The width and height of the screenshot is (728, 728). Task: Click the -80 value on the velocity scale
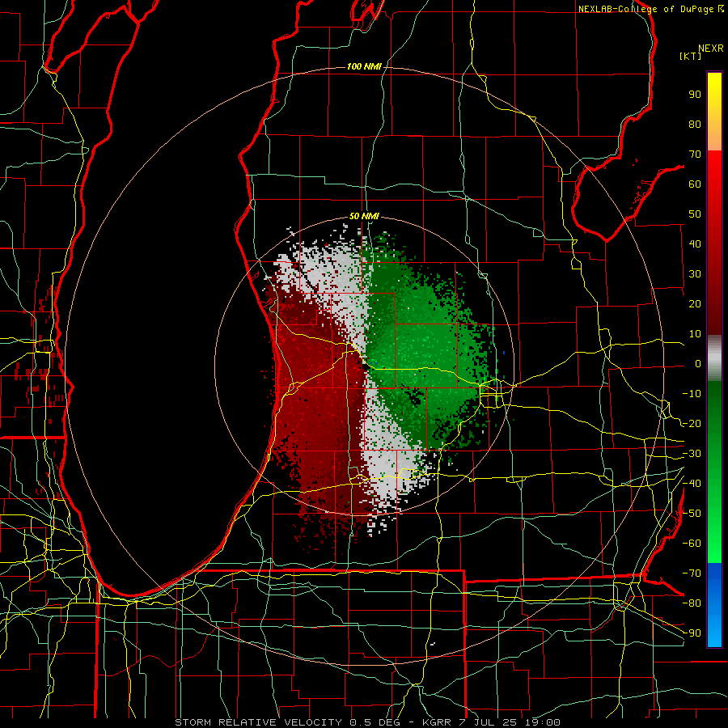pos(692,603)
